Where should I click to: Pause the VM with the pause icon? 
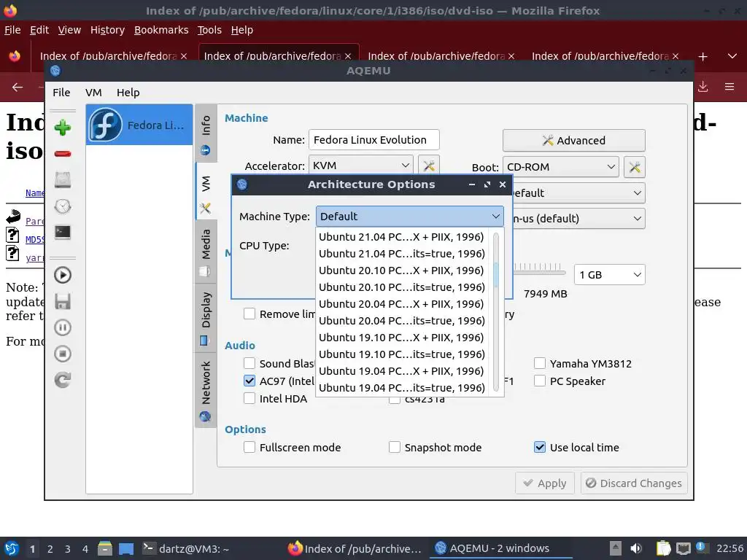(63, 327)
